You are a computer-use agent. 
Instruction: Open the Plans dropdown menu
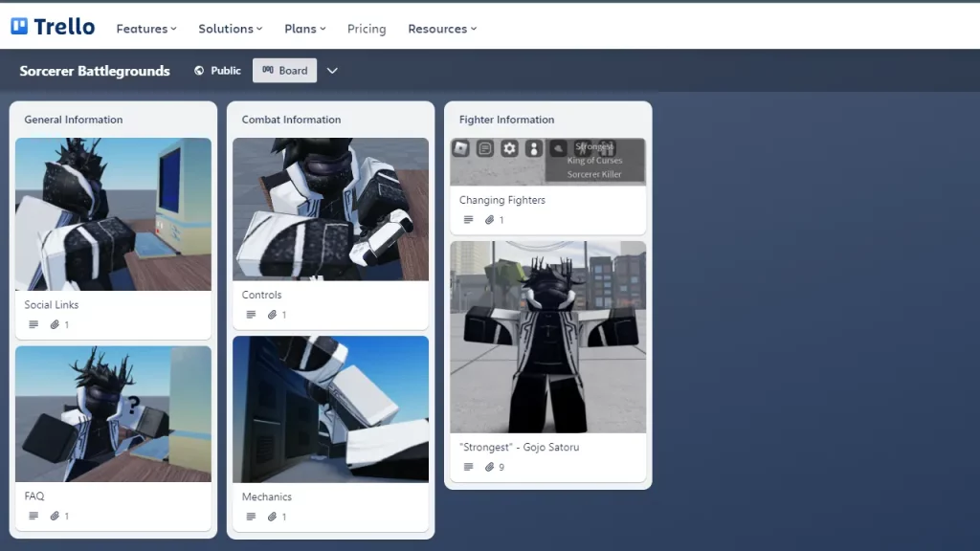pyautogui.click(x=304, y=29)
